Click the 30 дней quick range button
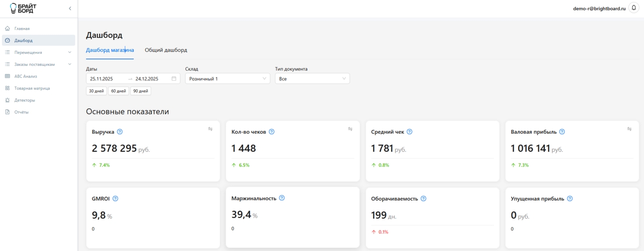The image size is (644, 251). [96, 91]
